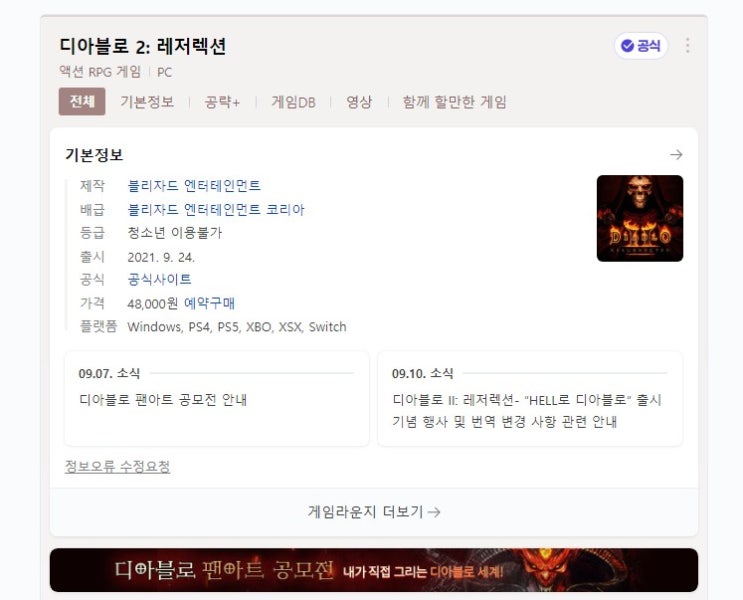Click the PC label under the title

(164, 72)
